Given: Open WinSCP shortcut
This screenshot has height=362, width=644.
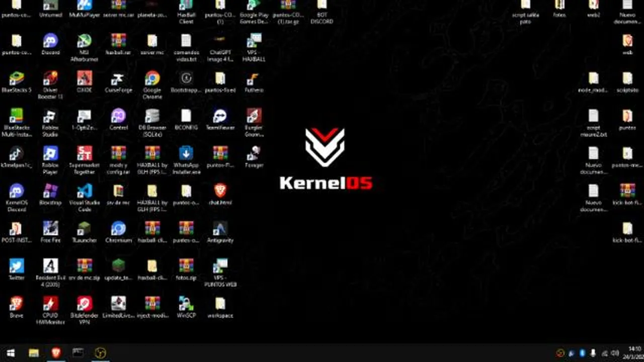Looking at the screenshot, I should 186,307.
